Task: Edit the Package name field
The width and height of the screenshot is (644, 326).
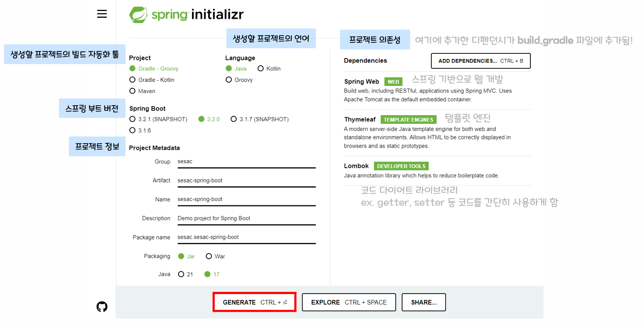Action: pyautogui.click(x=247, y=237)
